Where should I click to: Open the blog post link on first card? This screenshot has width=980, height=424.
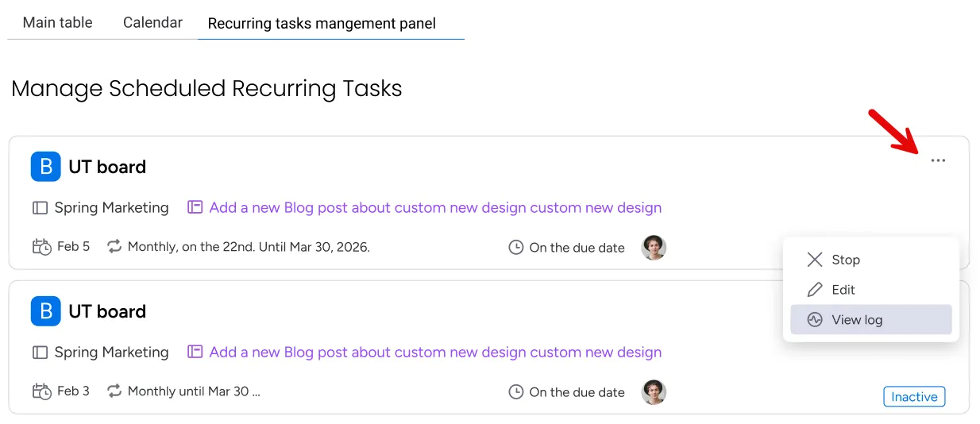(435, 207)
